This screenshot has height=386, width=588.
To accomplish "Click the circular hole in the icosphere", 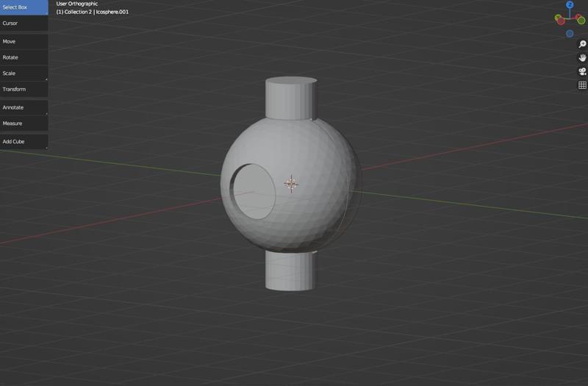I will [x=253, y=192].
